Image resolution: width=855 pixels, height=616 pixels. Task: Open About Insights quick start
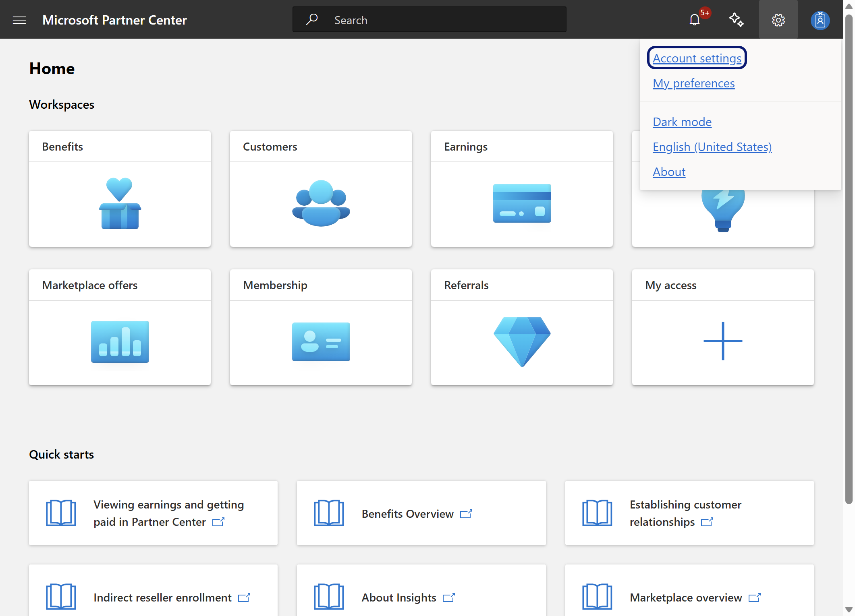click(x=421, y=590)
